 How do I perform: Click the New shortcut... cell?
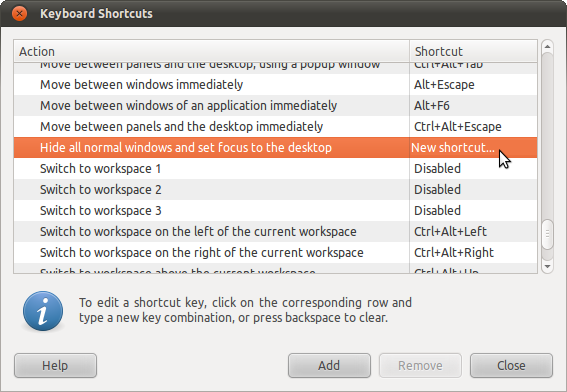(473, 148)
